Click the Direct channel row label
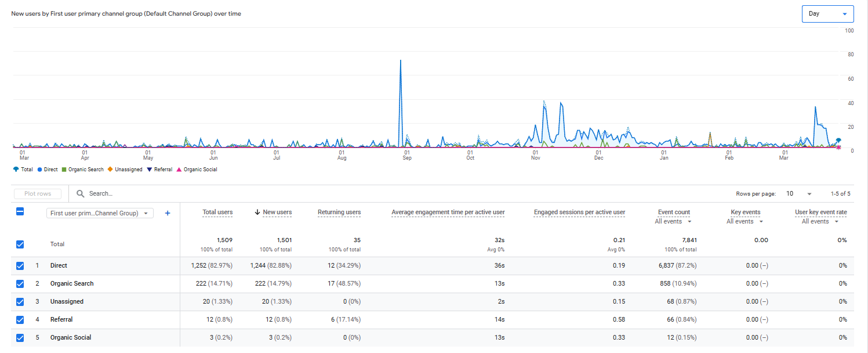This screenshot has height=353, width=868. coord(59,265)
